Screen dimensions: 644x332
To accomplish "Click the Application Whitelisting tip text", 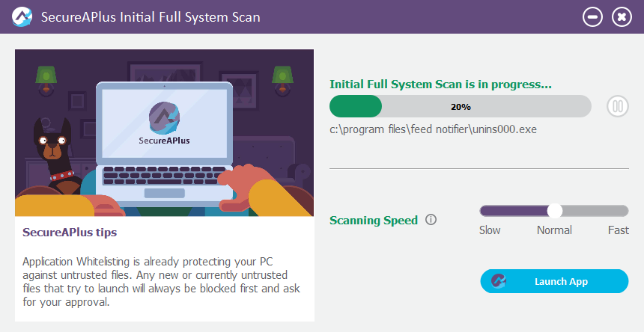I will pos(162,282).
